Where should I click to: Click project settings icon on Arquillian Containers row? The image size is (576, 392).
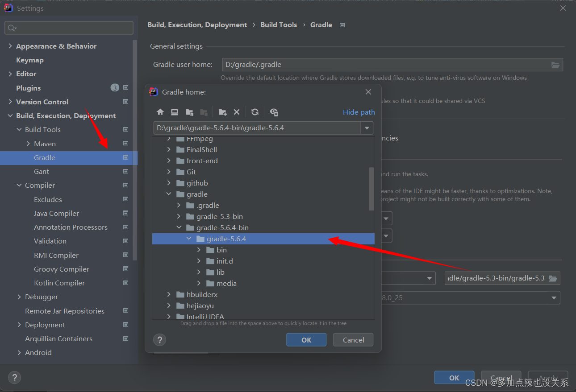(x=125, y=338)
